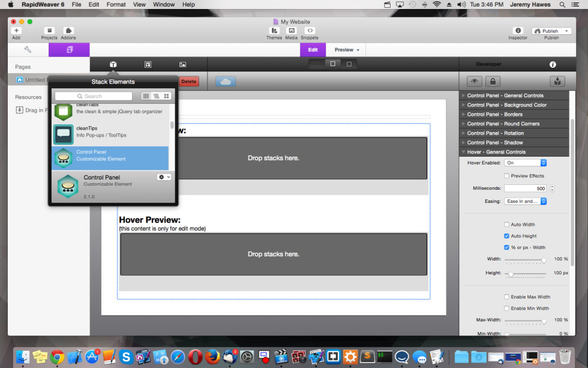Expand Control Panel - Background Color section
Image resolution: width=588 pixels, height=368 pixels.
(x=514, y=105)
